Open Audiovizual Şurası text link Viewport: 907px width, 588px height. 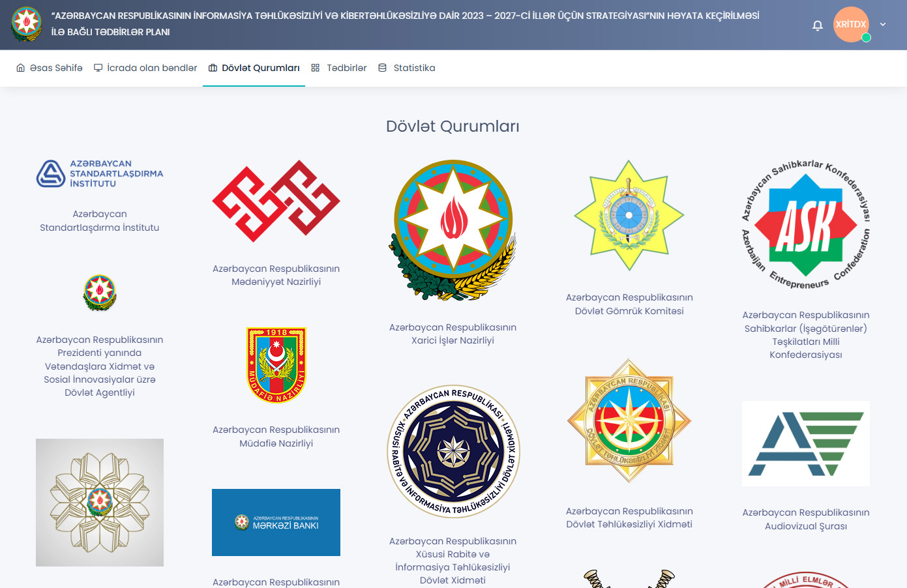[806, 520]
